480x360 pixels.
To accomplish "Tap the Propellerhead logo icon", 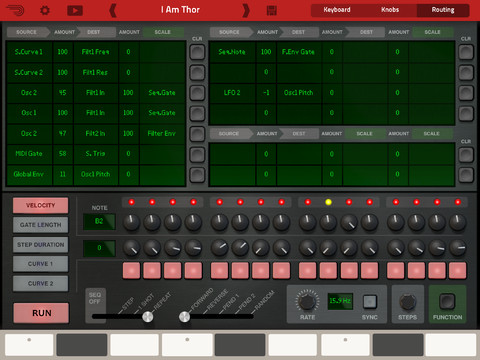I will point(15,10).
